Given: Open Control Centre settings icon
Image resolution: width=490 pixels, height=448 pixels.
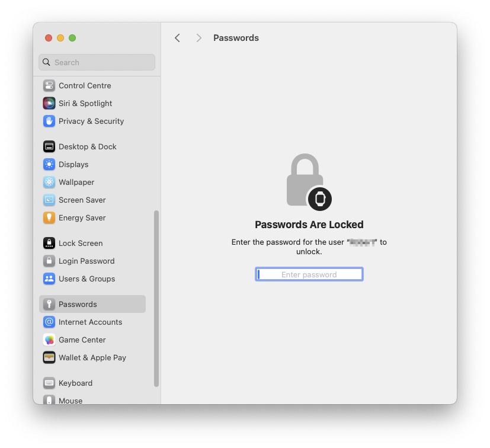Looking at the screenshot, I should [49, 85].
